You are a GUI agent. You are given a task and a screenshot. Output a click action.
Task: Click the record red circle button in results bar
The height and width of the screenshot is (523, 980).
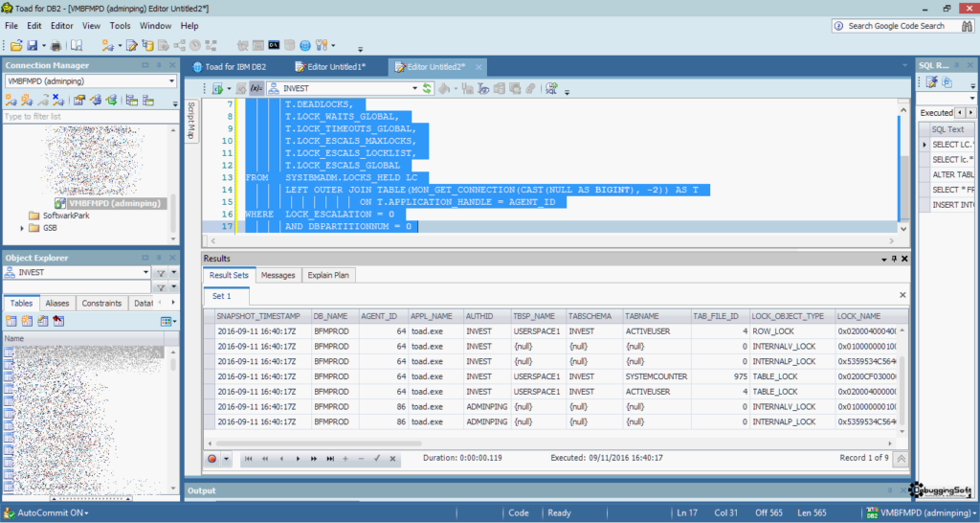point(212,459)
